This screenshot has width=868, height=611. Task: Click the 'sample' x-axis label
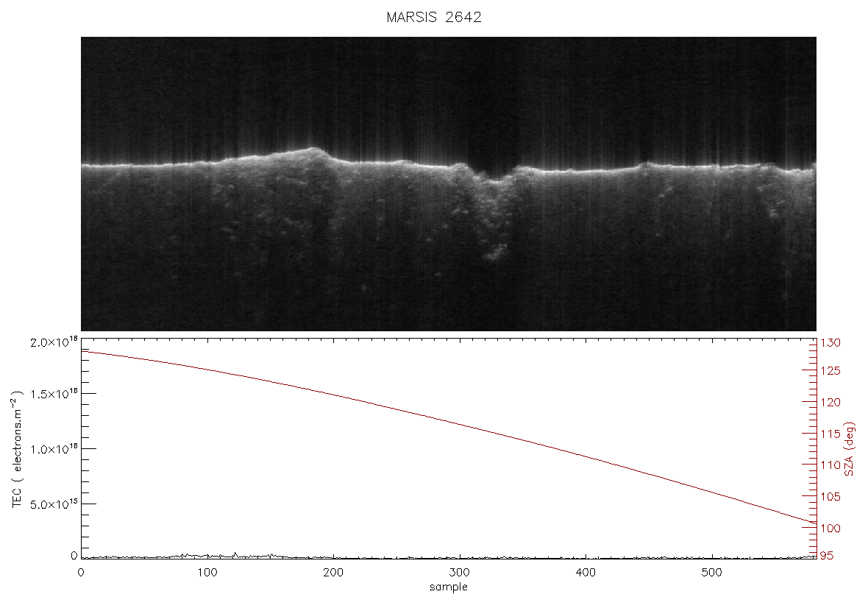(x=449, y=587)
